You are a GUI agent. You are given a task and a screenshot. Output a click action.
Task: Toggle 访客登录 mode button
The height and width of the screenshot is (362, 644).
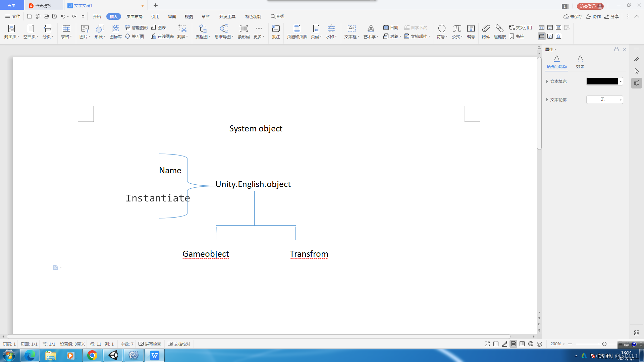point(590,5)
